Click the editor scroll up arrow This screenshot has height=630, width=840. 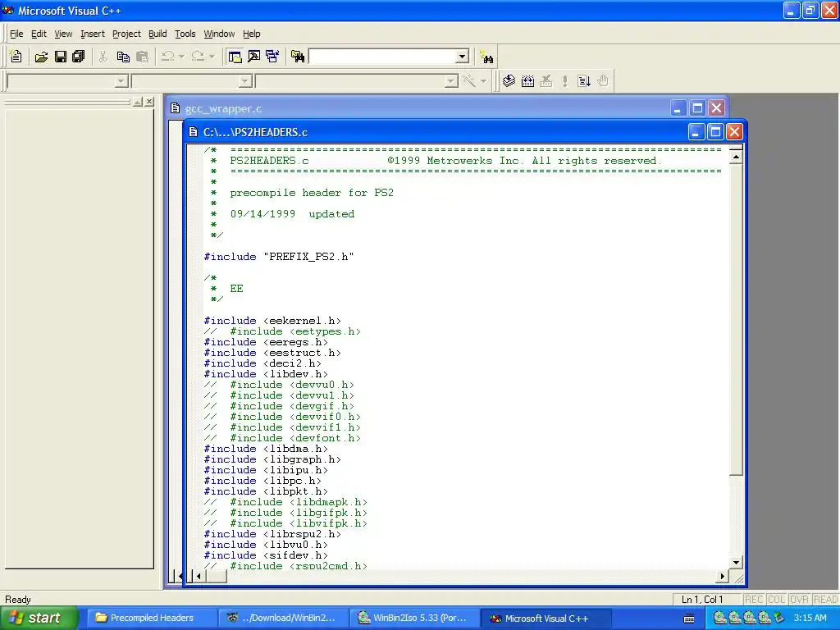point(736,157)
